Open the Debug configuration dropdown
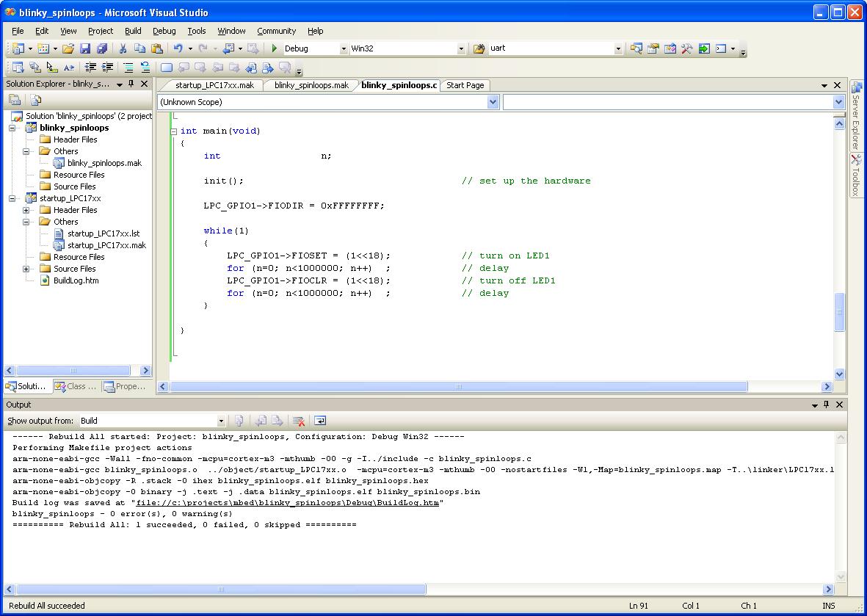 pyautogui.click(x=343, y=48)
